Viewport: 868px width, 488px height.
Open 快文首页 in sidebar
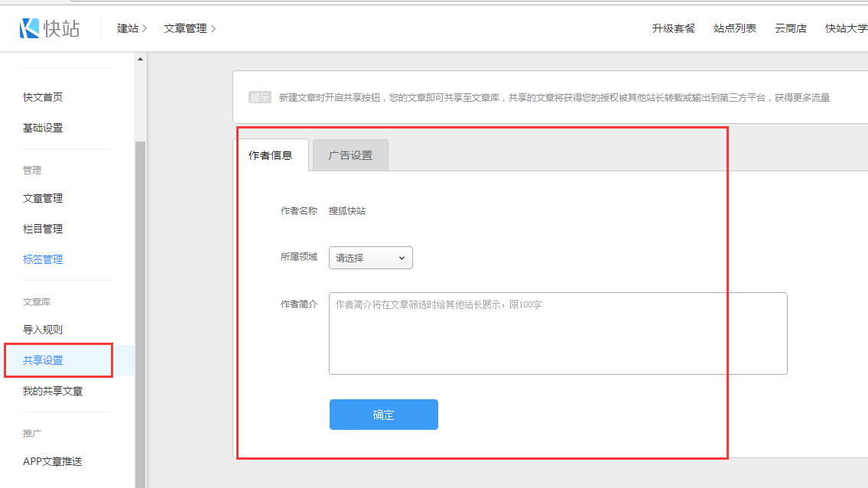point(43,97)
